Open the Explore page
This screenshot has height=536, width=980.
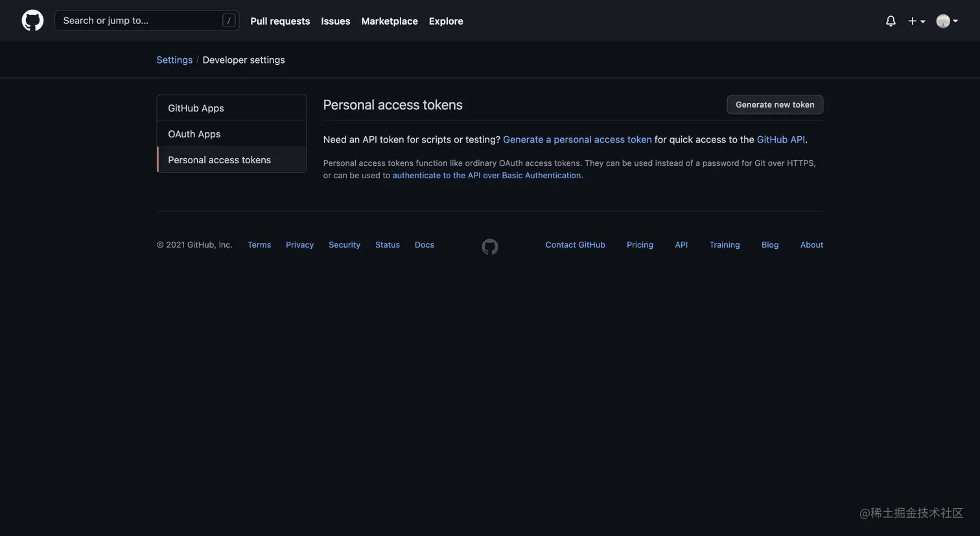(446, 21)
